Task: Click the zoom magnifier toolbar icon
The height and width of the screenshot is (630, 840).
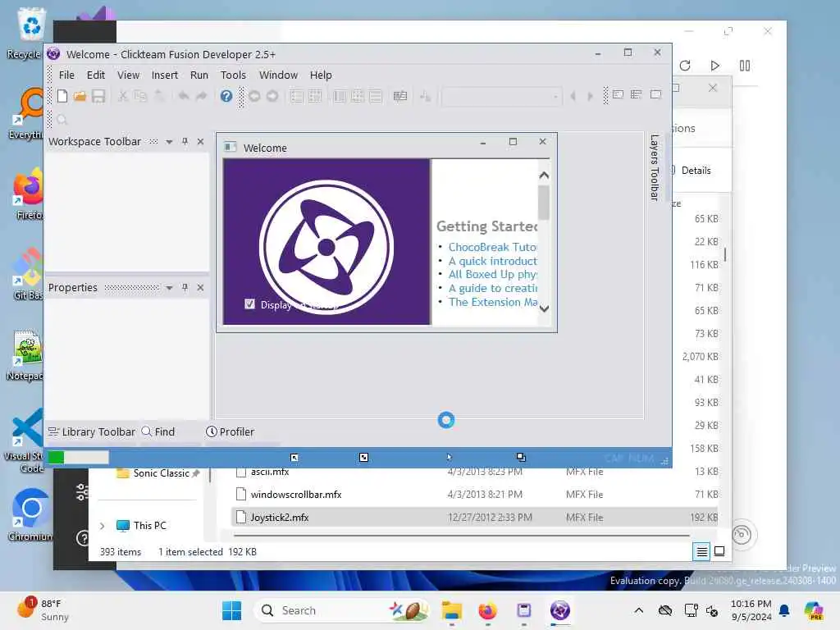Action: pos(62,120)
